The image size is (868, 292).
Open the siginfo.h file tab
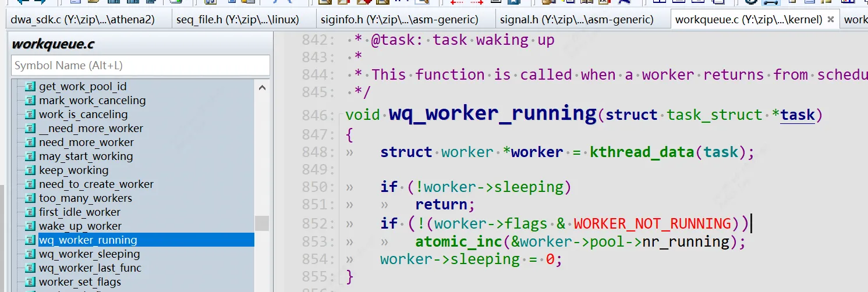point(399,20)
